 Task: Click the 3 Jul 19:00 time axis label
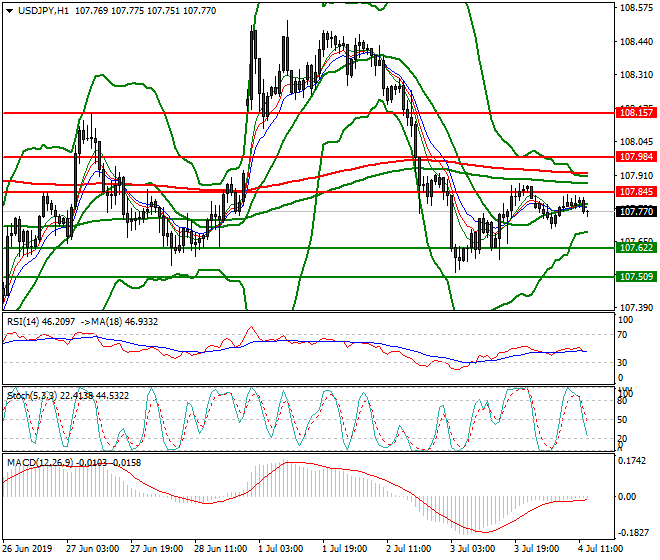point(537,549)
